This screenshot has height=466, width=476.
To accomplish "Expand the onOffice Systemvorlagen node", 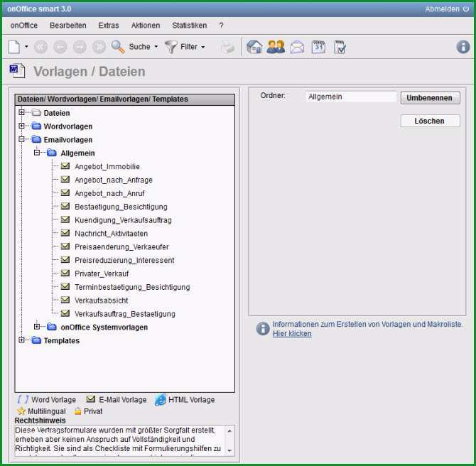I will click(x=37, y=327).
